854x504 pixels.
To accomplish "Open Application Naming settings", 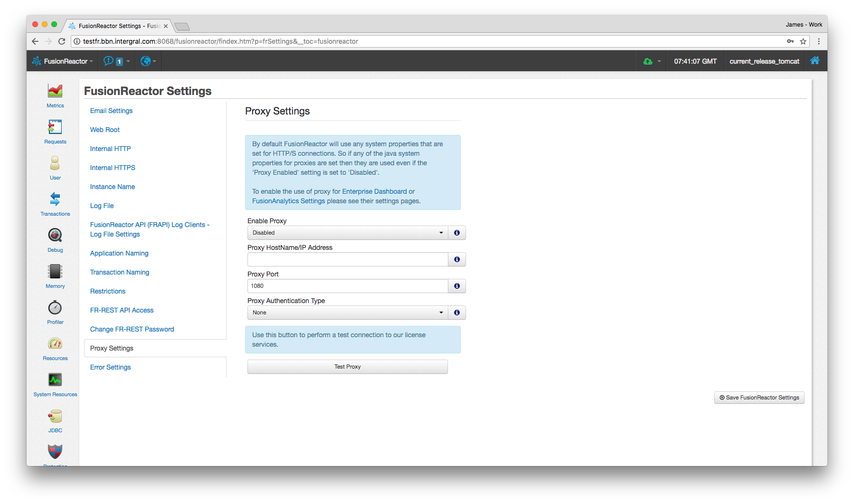I will pos(119,253).
